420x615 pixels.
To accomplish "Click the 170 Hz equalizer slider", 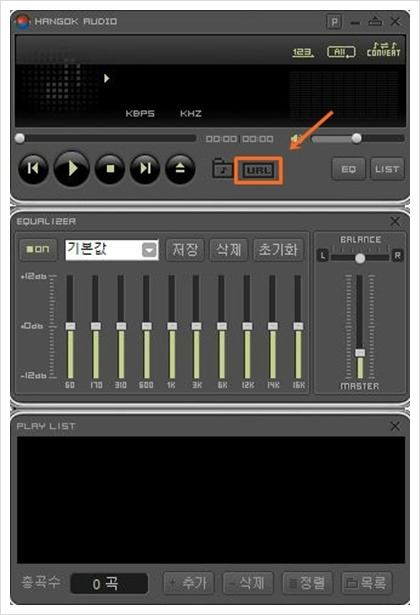I will [96, 326].
